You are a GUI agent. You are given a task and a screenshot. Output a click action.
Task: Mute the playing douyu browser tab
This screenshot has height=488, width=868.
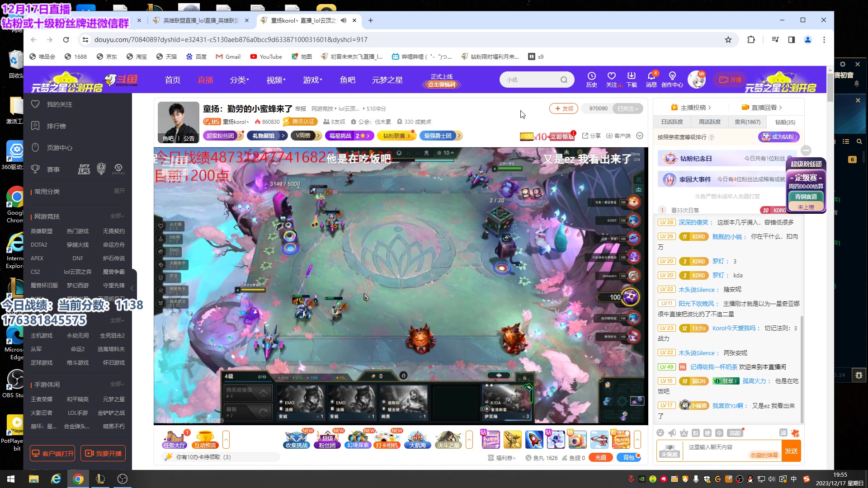click(344, 20)
